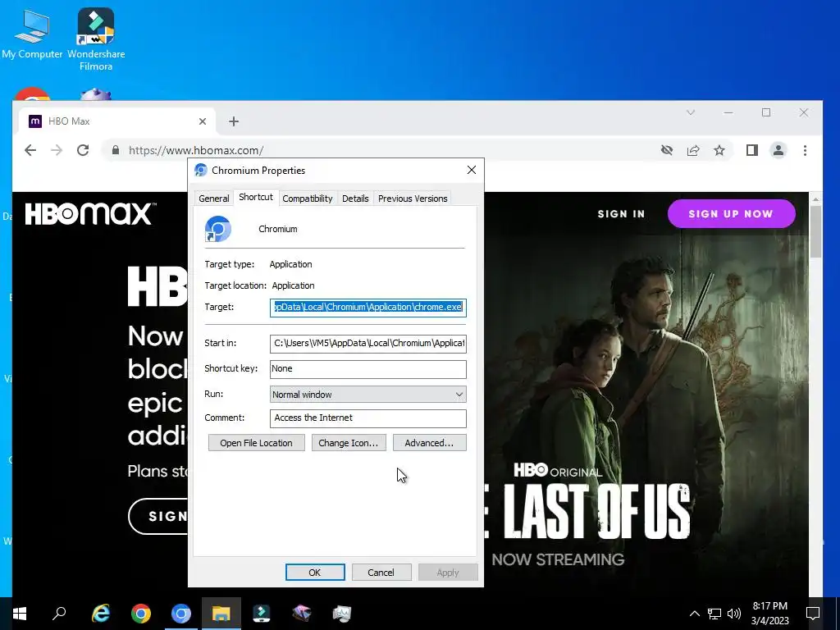Click in the Start in field
The image size is (840, 630).
(368, 344)
